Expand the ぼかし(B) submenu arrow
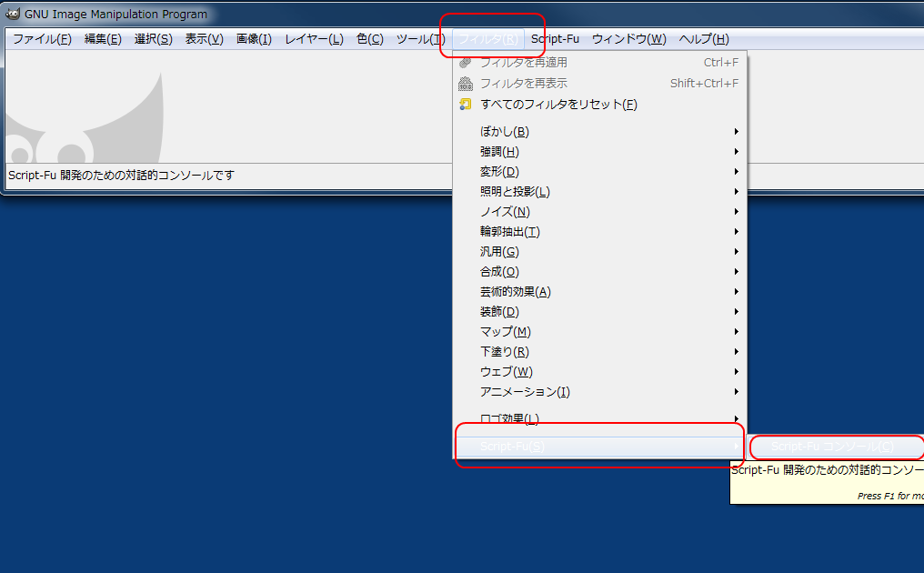This screenshot has height=573, width=924. tap(736, 132)
